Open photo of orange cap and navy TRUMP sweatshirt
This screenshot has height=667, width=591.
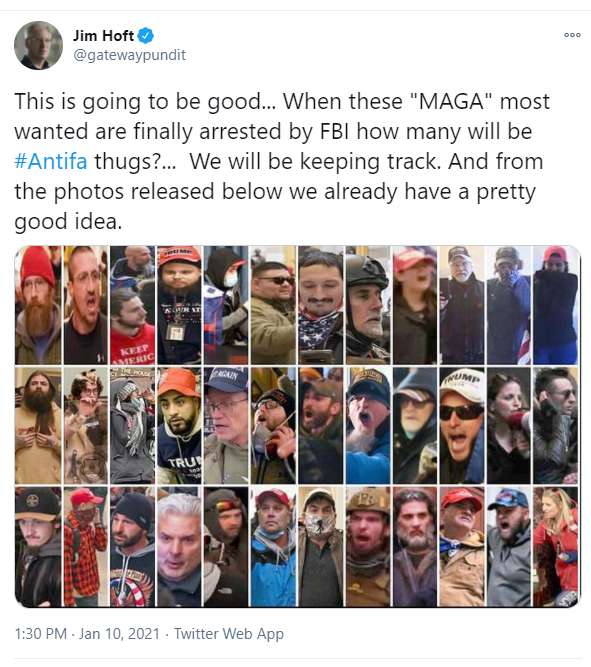[x=179, y=426]
